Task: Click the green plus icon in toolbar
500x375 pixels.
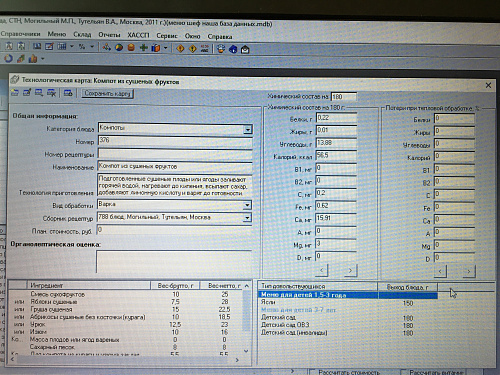Action: (x=144, y=48)
